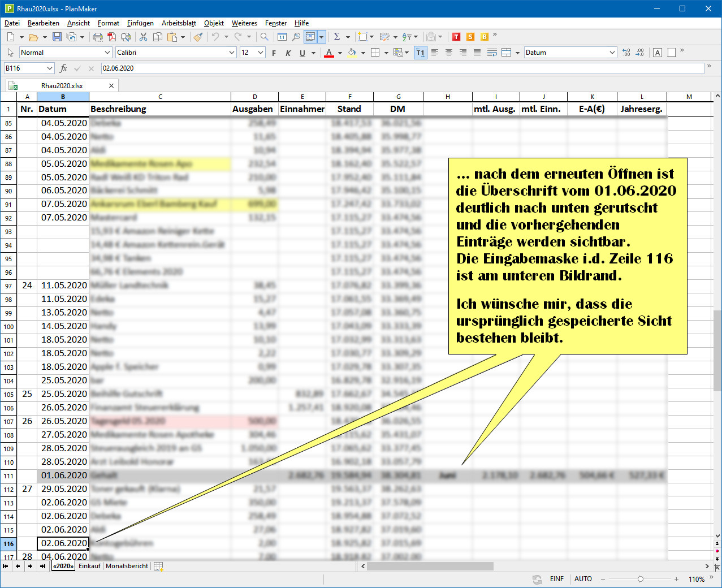Toggle the T1 text direction button

click(421, 53)
